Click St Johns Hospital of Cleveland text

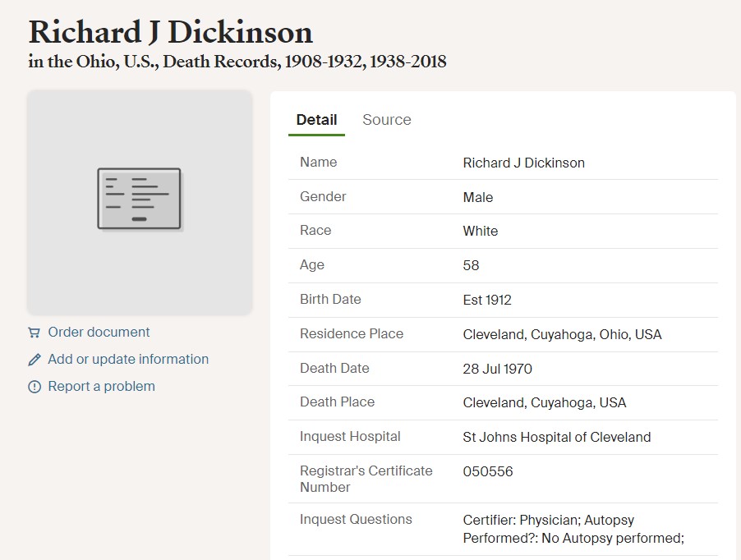point(557,437)
